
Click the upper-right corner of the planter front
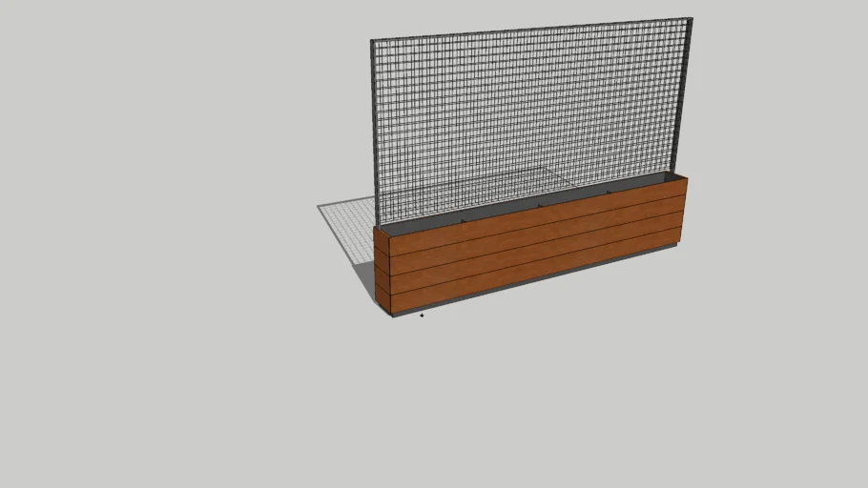686,178
